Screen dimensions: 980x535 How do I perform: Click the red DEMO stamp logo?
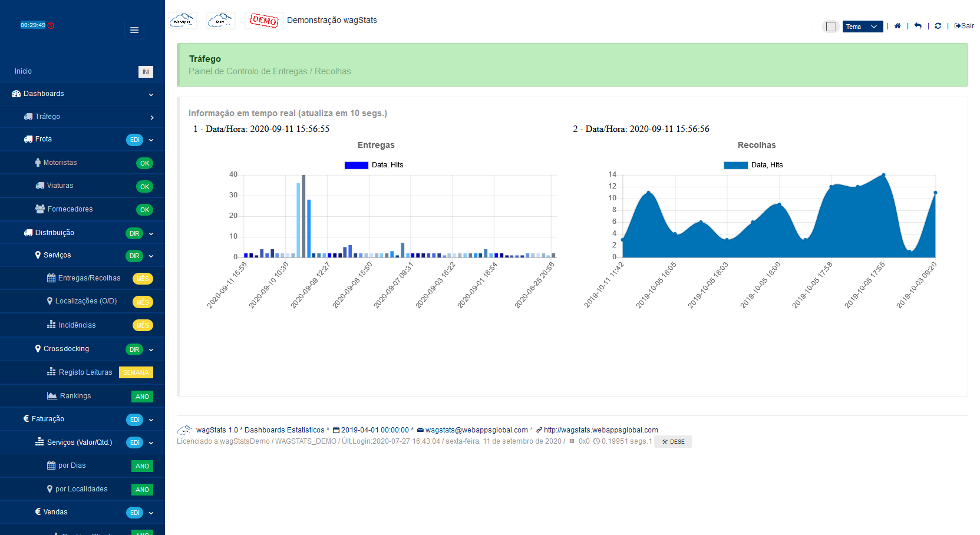[x=264, y=21]
